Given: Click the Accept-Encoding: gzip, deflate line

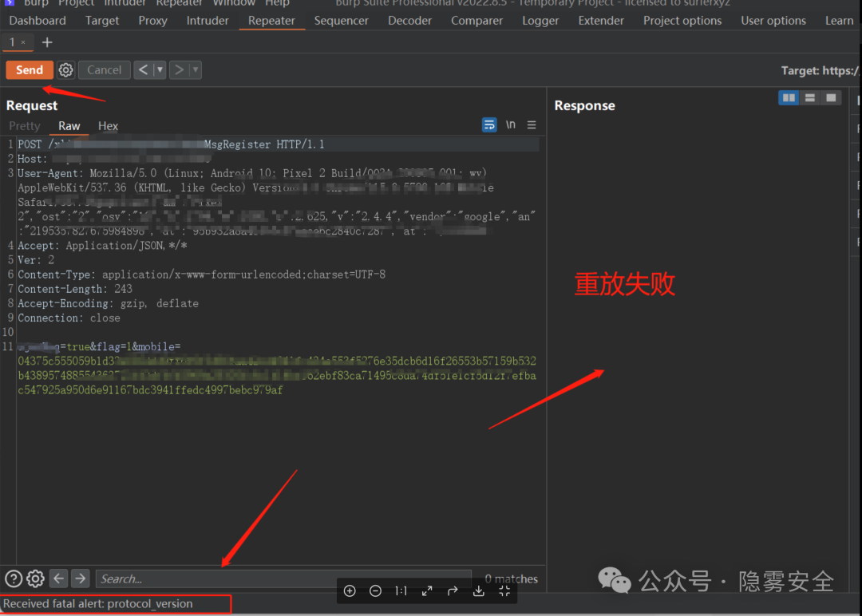Looking at the screenshot, I should 109,303.
